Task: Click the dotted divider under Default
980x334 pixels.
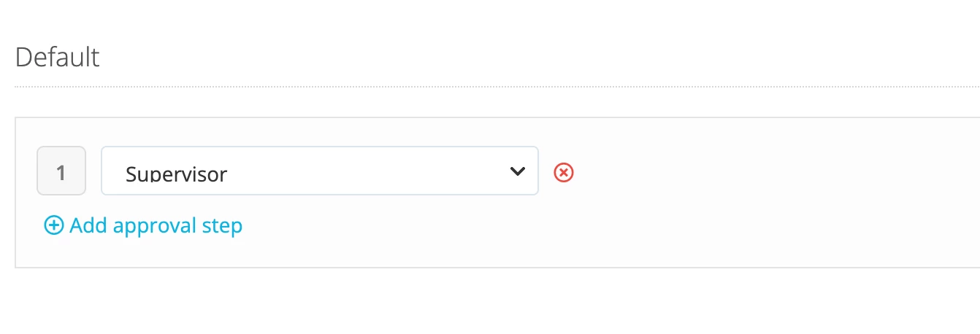Action: tap(497, 88)
